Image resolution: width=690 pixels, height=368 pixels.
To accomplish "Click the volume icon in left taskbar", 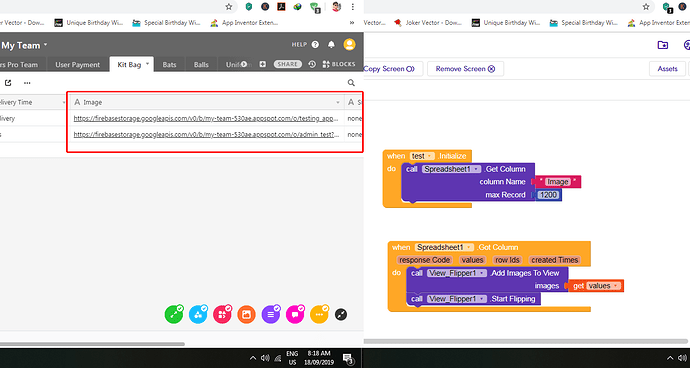I will click(x=265, y=358).
